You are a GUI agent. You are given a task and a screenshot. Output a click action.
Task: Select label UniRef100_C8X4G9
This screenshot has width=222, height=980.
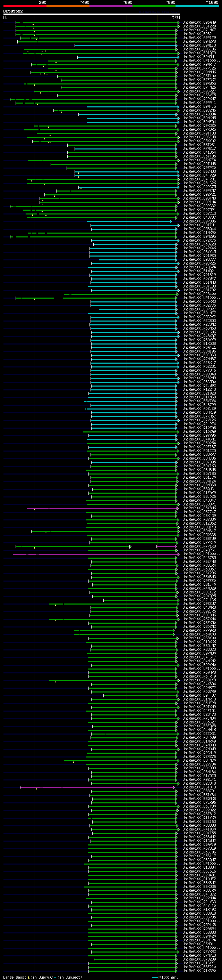coord(199,516)
